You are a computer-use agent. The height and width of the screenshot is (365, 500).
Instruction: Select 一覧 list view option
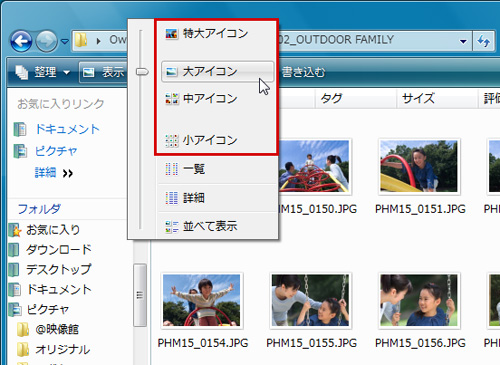coord(217,169)
